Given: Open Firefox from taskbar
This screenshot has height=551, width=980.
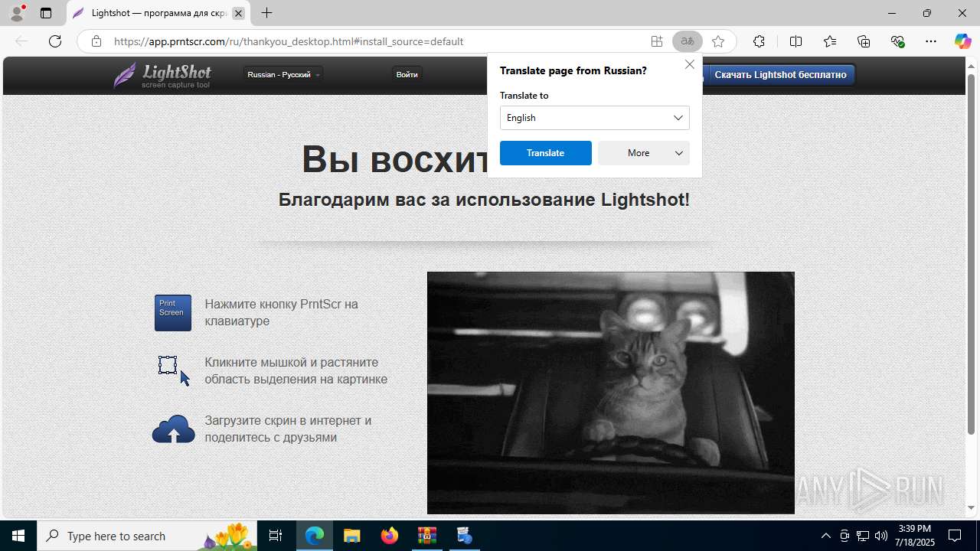Looking at the screenshot, I should pyautogui.click(x=390, y=536).
